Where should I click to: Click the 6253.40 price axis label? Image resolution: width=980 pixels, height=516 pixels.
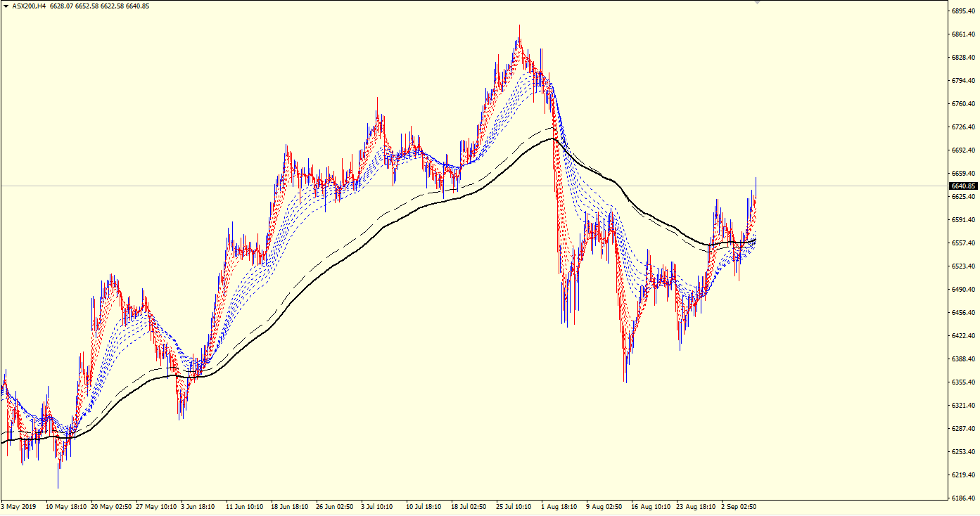(x=962, y=452)
